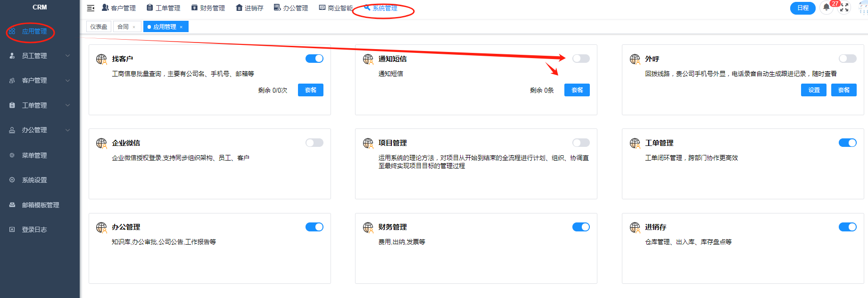868x298 pixels.
Task: Click the fullscreen expand icon
Action: pos(844,8)
